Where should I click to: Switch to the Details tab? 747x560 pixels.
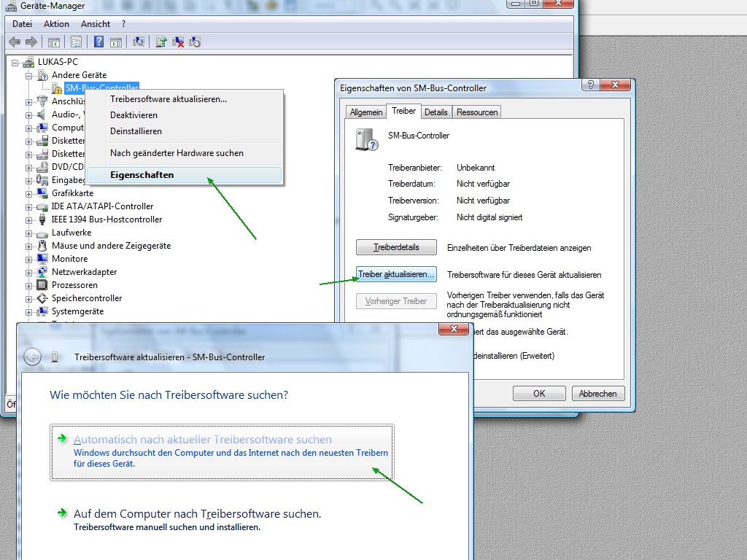436,112
